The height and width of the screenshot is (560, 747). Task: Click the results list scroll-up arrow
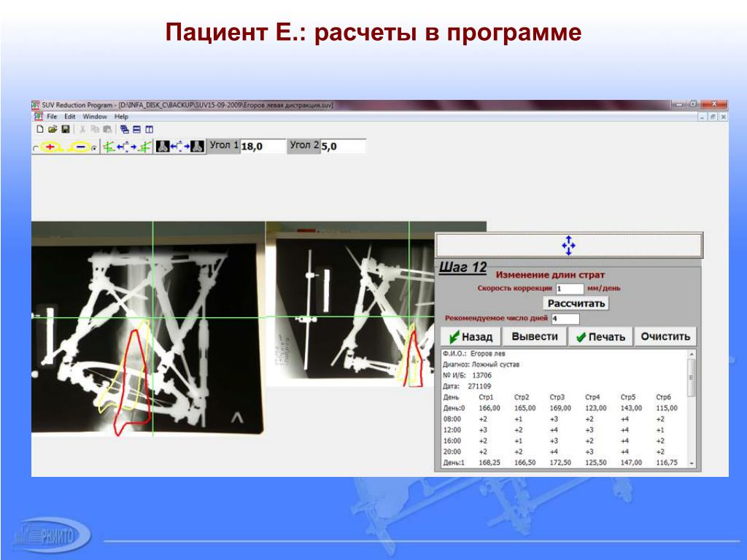click(x=692, y=354)
